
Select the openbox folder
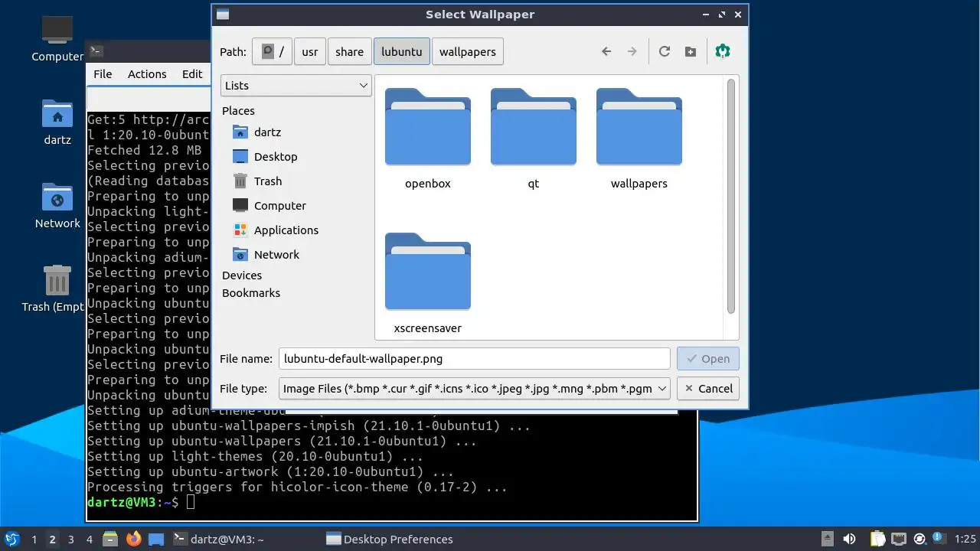click(428, 139)
